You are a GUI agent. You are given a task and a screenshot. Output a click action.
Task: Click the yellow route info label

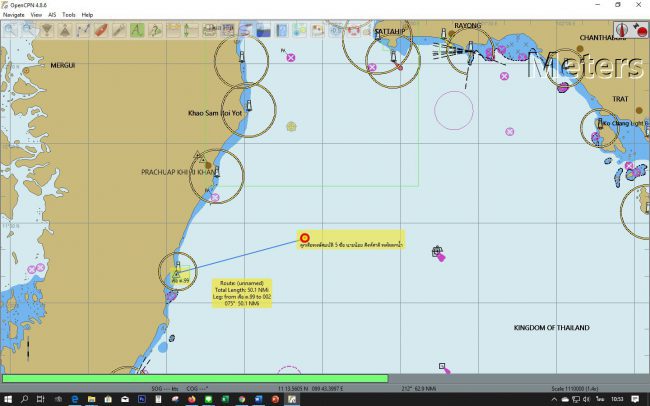(x=241, y=293)
